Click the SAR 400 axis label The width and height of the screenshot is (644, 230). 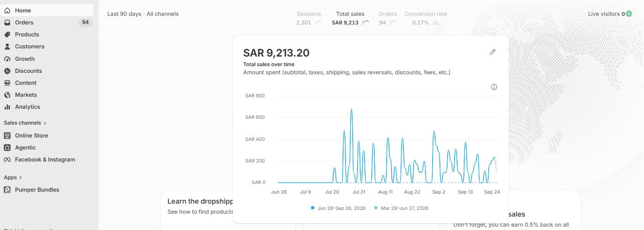point(255,139)
